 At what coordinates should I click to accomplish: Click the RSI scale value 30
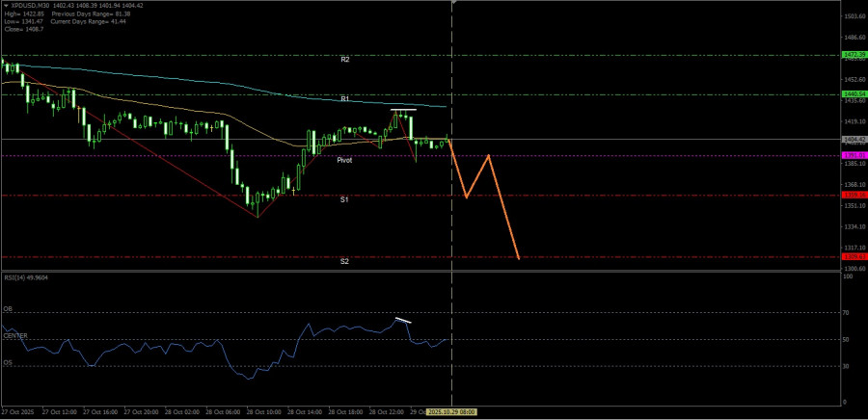(x=845, y=366)
